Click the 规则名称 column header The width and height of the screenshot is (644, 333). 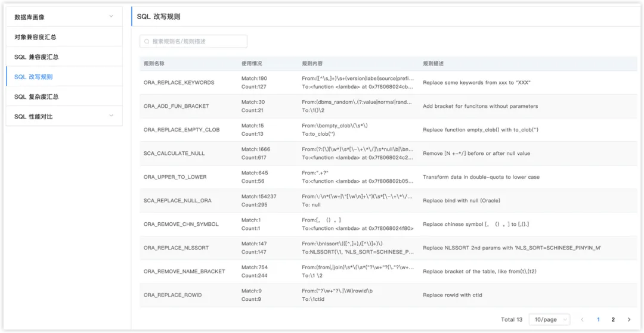point(154,64)
